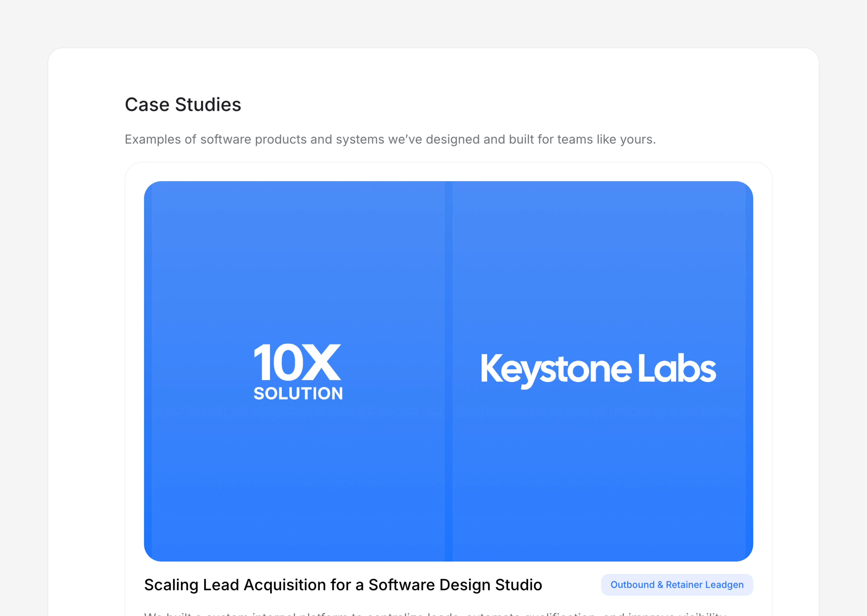Click the Case Studies heading

pos(183,104)
